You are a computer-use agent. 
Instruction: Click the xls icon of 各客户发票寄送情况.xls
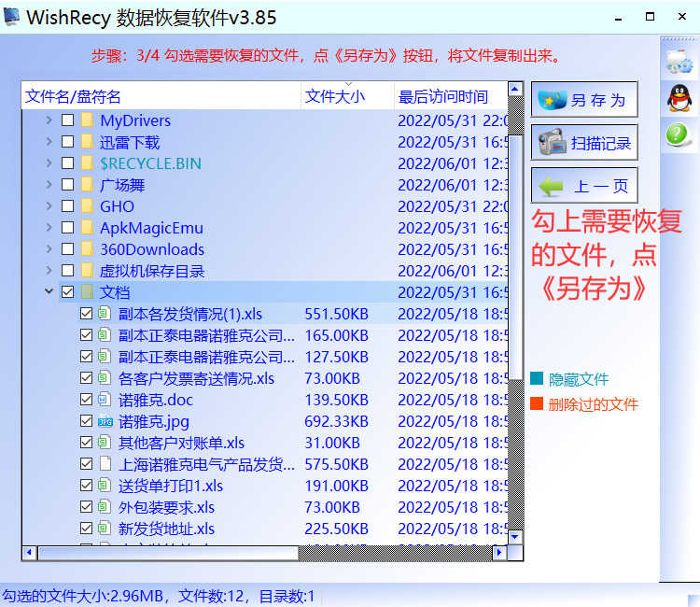105,377
